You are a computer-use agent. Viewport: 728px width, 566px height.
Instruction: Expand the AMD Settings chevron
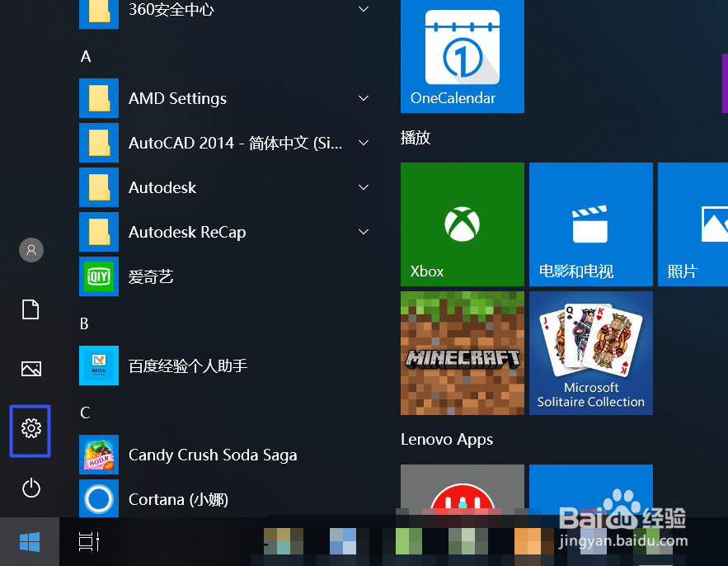364,98
